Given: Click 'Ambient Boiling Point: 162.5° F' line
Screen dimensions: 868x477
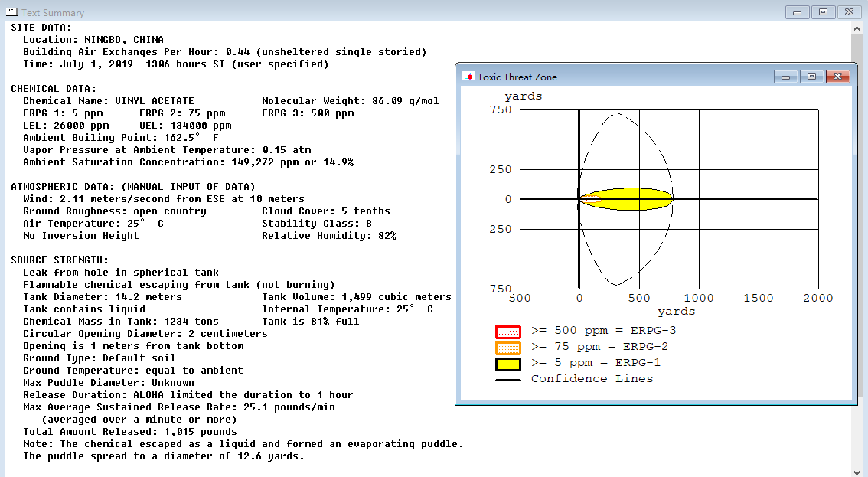Looking at the screenshot, I should (121, 137).
